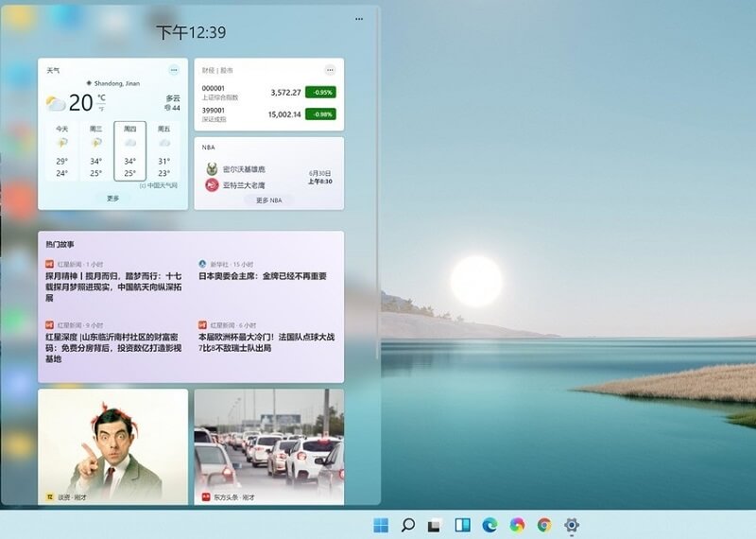Select 周三 forecast day
This screenshot has height=539, width=756.
pyautogui.click(x=96, y=151)
